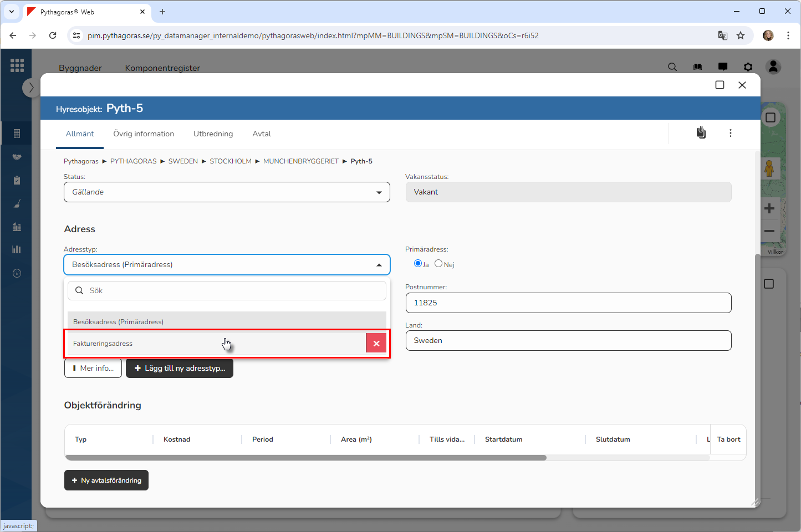The image size is (801, 532).
Task: Click the red delete button beside Faktureringsadress
Action: click(x=376, y=344)
